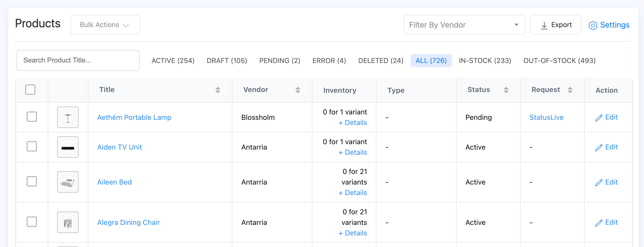Expand inventory Details for Alegra Dining Chair
644x247 pixels.
[353, 233]
